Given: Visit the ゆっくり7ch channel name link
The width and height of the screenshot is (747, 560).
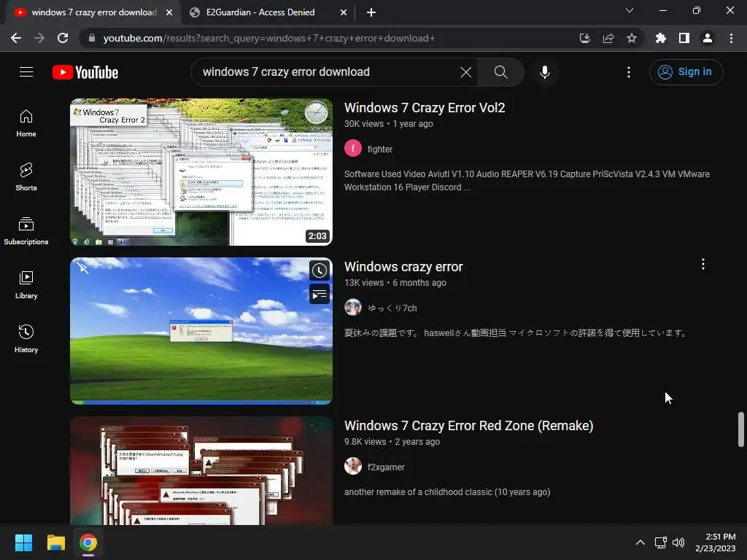Looking at the screenshot, I should [392, 308].
